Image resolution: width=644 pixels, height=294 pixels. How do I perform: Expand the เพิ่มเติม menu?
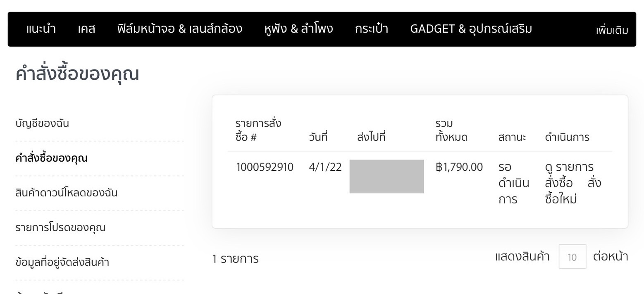[612, 30]
